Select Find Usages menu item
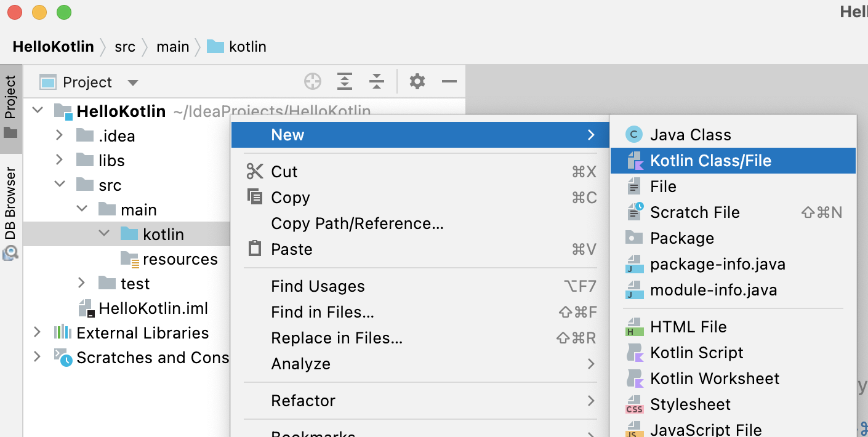 pos(420,286)
